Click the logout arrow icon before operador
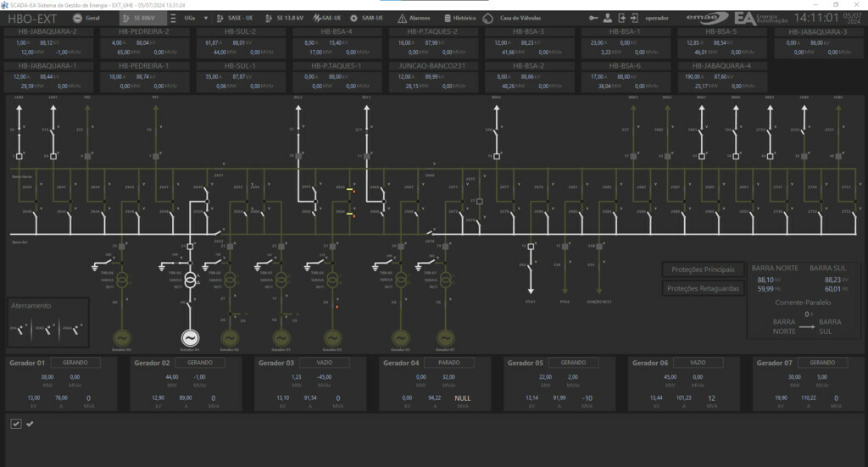 pos(624,18)
